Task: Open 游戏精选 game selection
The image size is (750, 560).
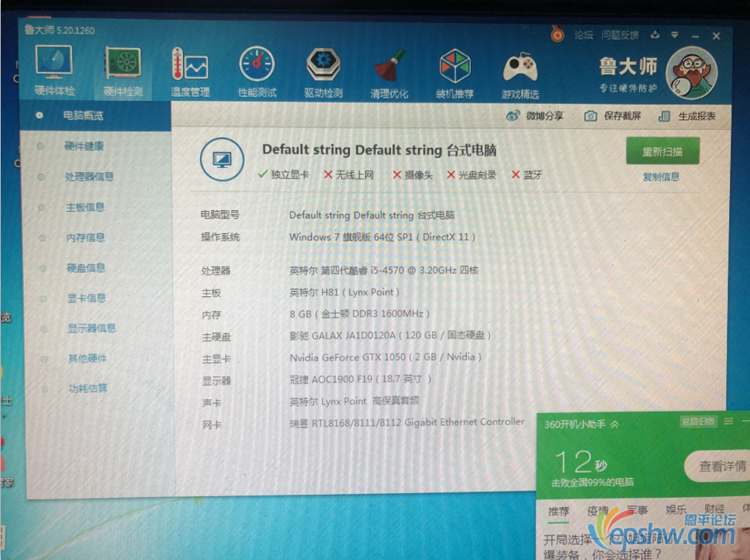Action: point(521,74)
